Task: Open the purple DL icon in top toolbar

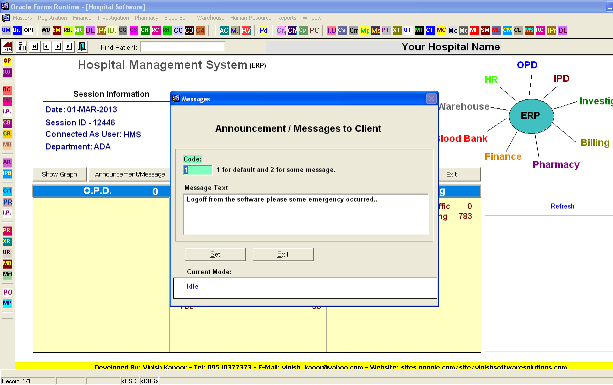Action: pyautogui.click(x=563, y=30)
